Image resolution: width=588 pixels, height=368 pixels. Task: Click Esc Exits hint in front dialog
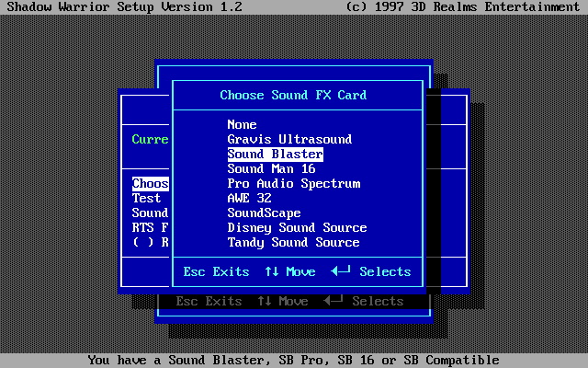[217, 271]
